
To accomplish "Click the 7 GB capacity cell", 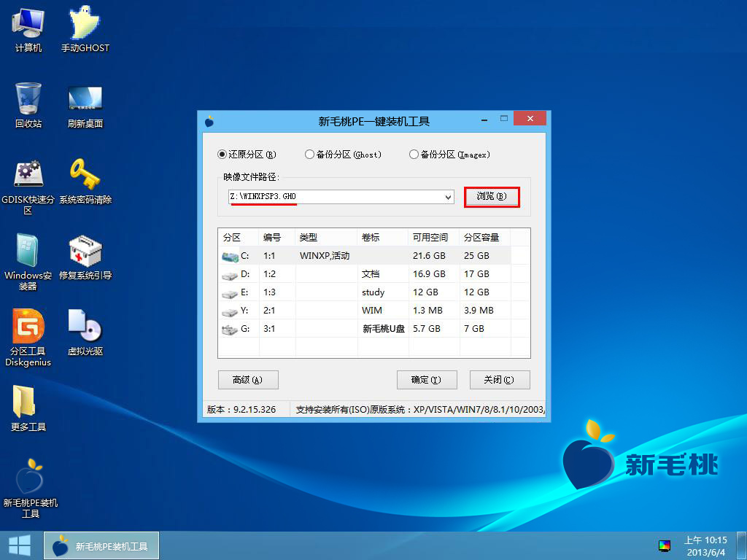I will click(474, 329).
